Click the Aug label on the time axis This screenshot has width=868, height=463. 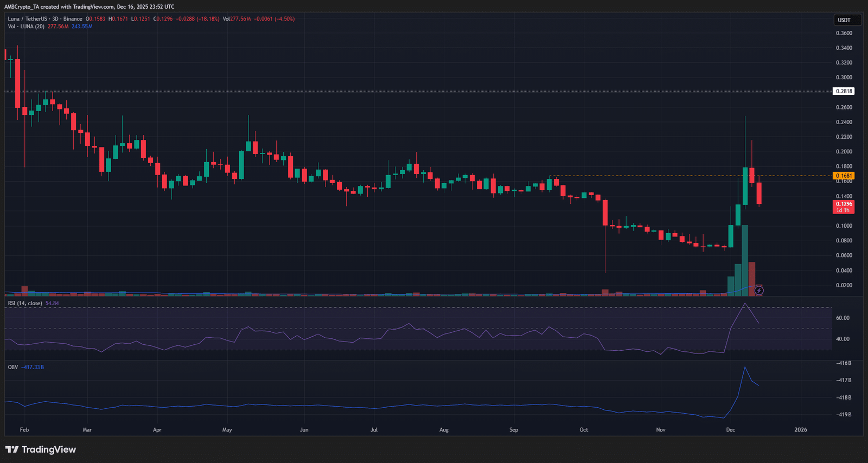coord(444,430)
